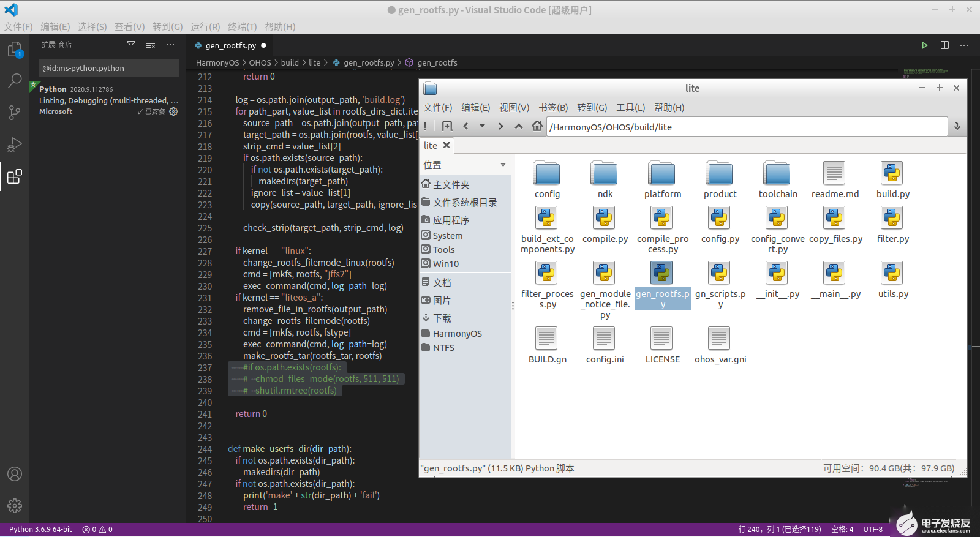Select Python extension in list
Image resolution: width=980 pixels, height=537 pixels.
click(x=108, y=100)
